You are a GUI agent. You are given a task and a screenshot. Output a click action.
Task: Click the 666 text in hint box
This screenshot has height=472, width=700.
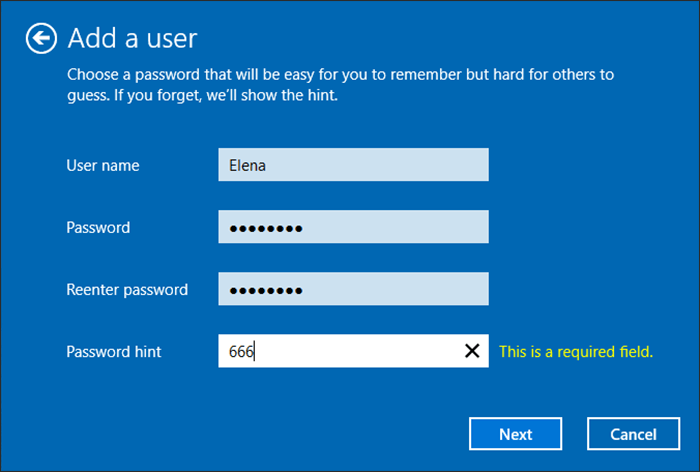tap(241, 351)
